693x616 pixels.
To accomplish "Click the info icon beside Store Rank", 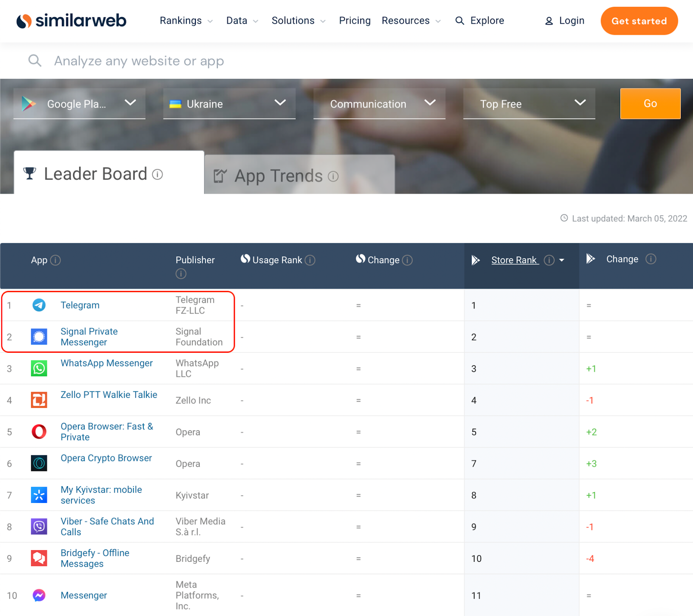I will pyautogui.click(x=549, y=260).
